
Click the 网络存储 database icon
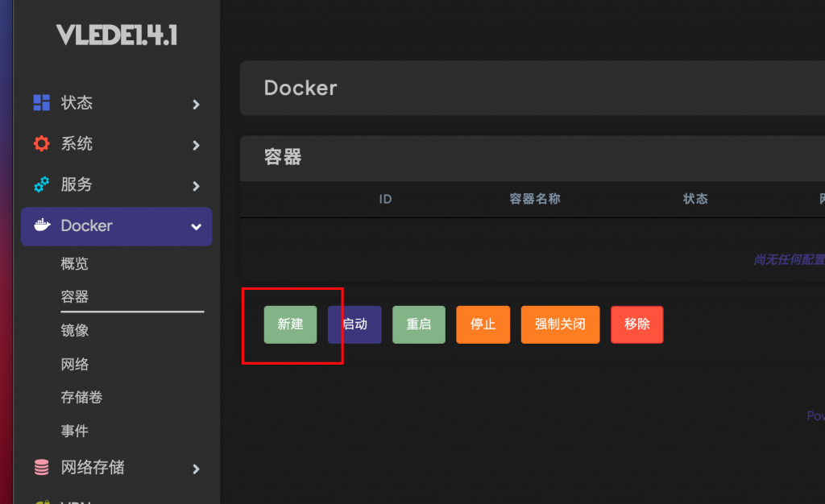click(41, 468)
